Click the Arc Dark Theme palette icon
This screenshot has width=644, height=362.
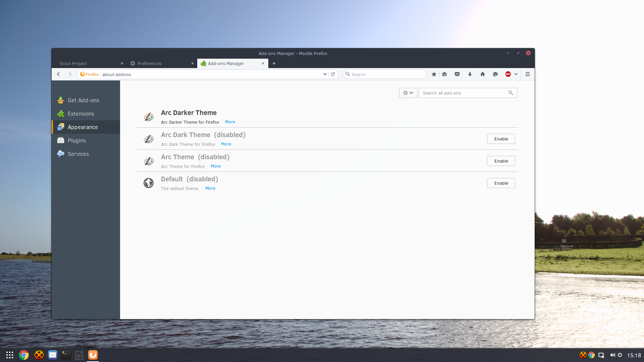(149, 139)
